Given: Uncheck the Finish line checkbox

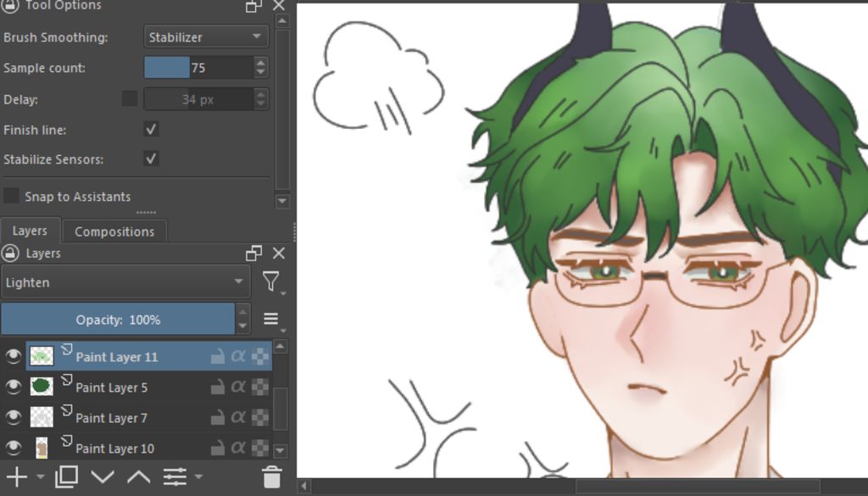Looking at the screenshot, I should (151, 130).
